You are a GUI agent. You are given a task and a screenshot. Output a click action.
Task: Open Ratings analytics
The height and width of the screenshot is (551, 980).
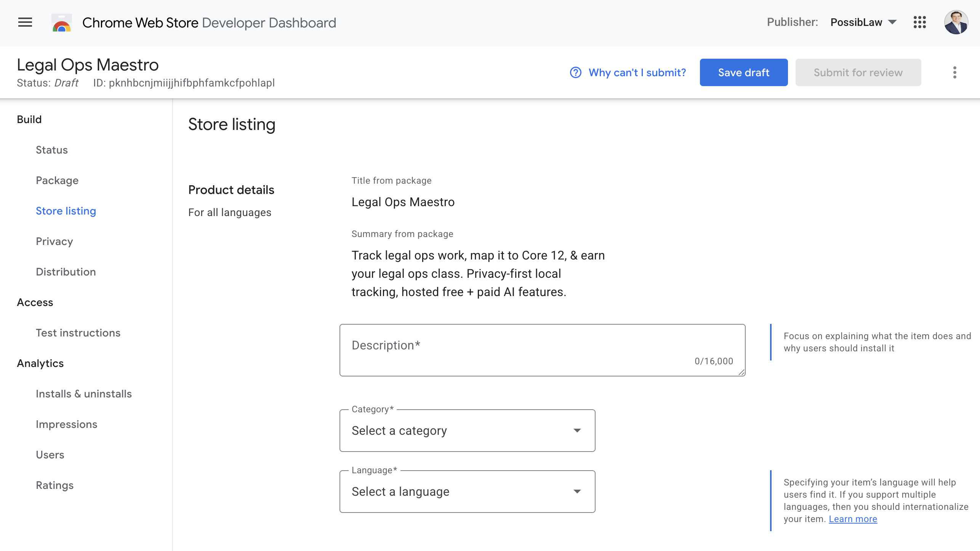point(54,485)
